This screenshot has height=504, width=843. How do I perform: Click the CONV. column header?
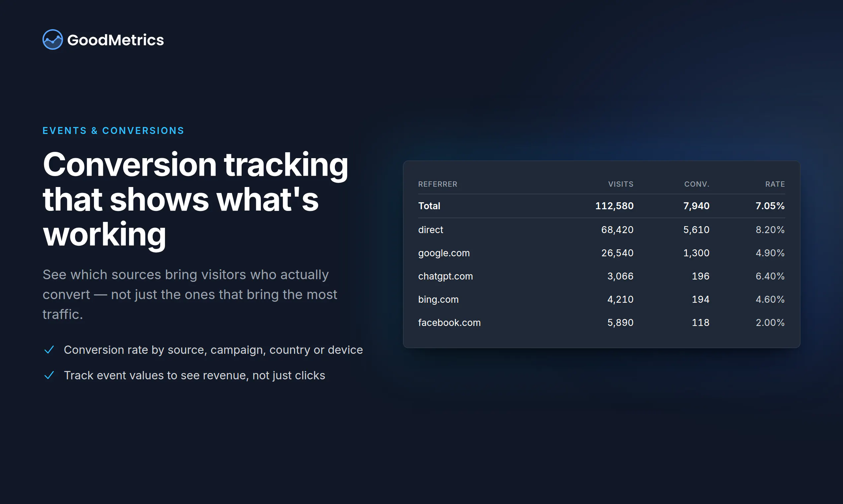pyautogui.click(x=697, y=184)
